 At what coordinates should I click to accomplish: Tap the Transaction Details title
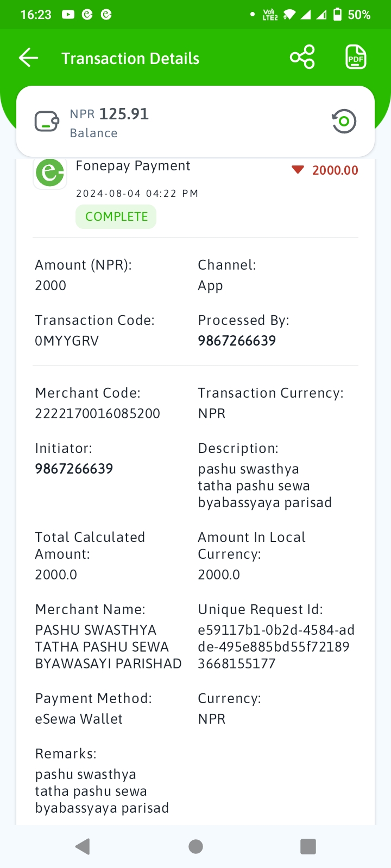coord(130,59)
